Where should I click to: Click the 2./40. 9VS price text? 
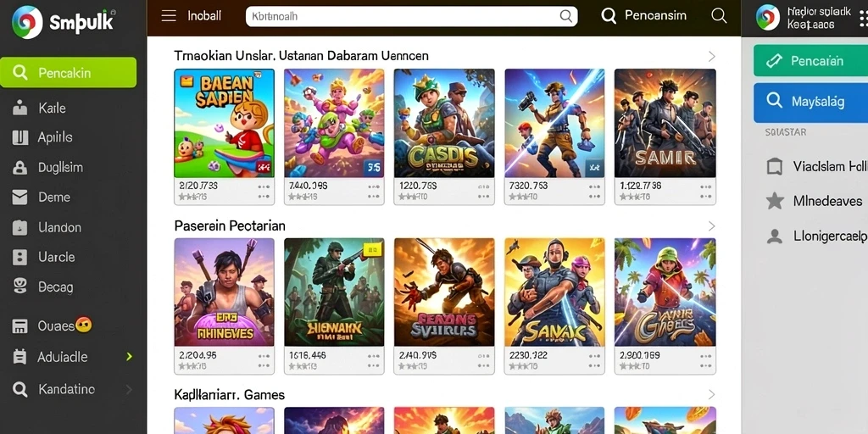coord(418,355)
